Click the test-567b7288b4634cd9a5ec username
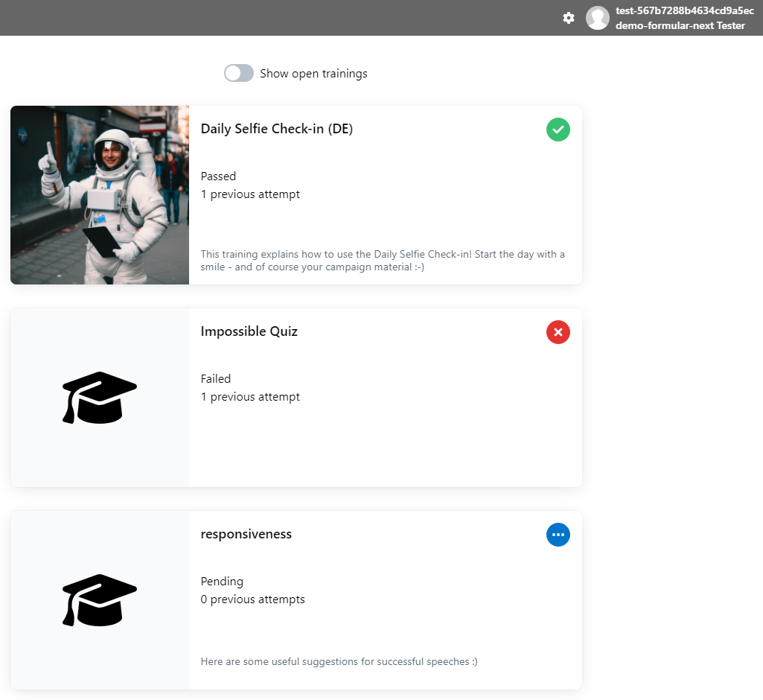Screen dimensions: 763x700 [685, 10]
